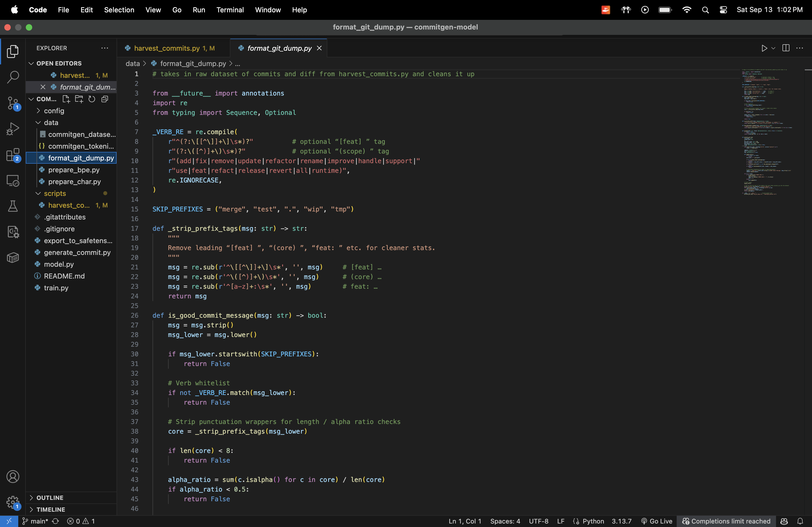Image resolution: width=812 pixels, height=527 pixels.
Task: Change file encoding UTF-8
Action: click(x=538, y=521)
